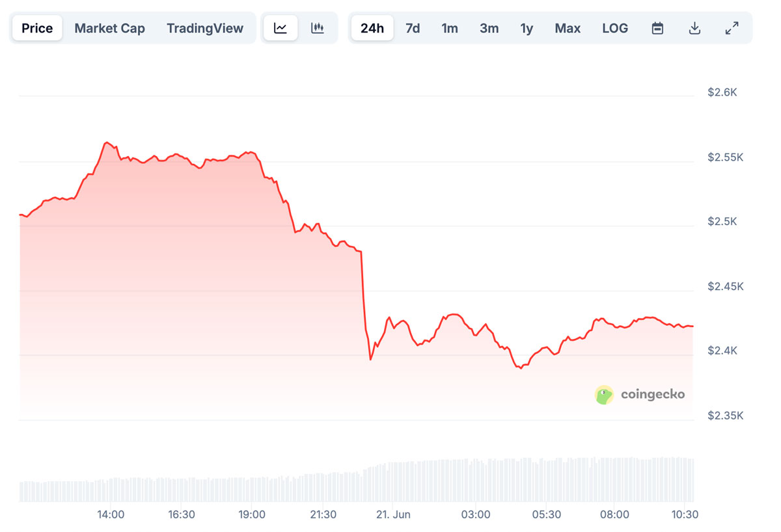Screen dimensions: 781x532
Task: Switch to the Market Cap tab
Action: tap(109, 28)
